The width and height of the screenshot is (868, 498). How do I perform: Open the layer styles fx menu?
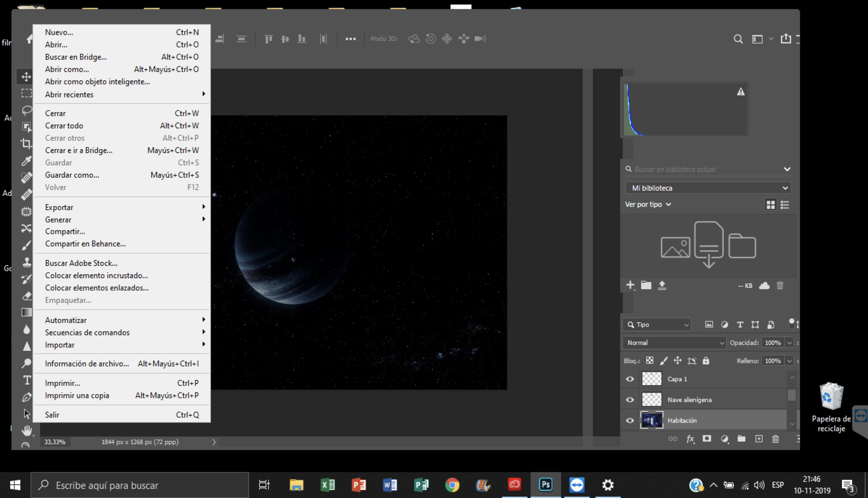pos(690,439)
